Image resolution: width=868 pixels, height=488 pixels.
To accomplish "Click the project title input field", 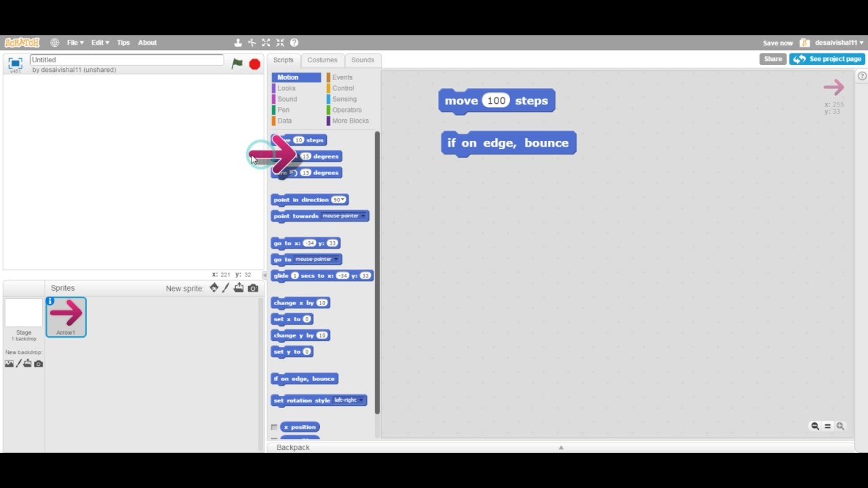I will click(127, 60).
